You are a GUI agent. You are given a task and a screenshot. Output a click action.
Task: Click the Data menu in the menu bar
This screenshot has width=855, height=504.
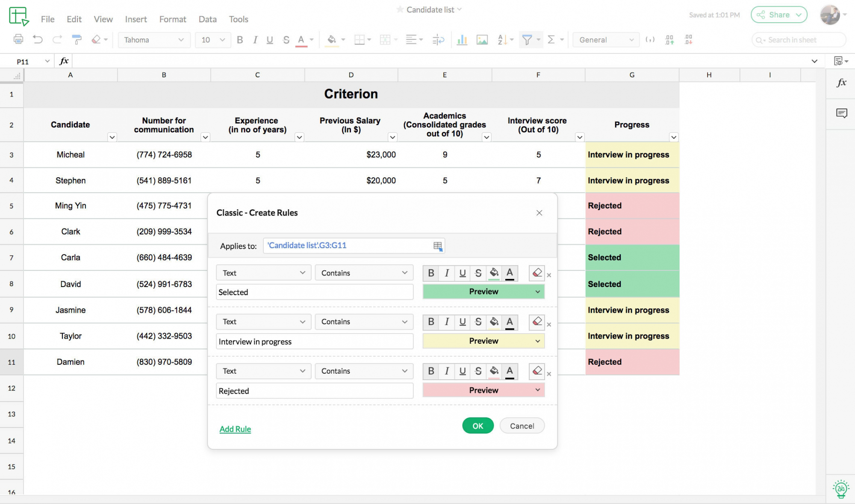tap(207, 19)
